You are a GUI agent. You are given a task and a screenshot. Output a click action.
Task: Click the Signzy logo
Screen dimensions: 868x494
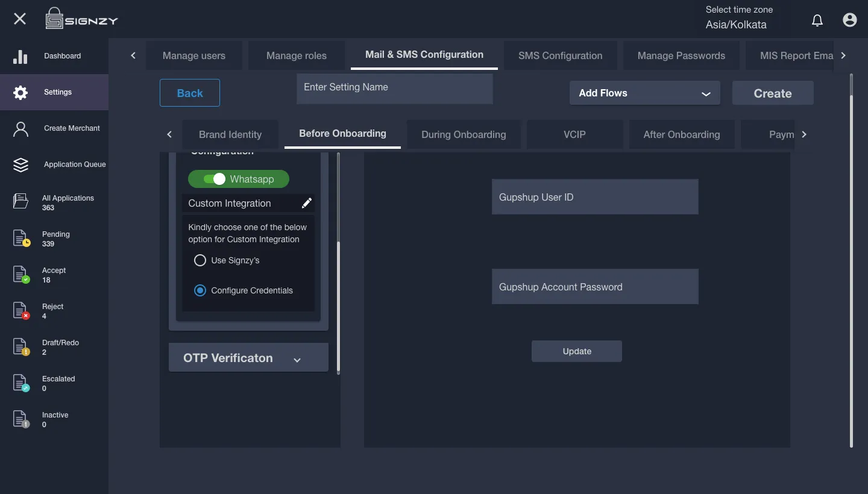[x=81, y=19]
